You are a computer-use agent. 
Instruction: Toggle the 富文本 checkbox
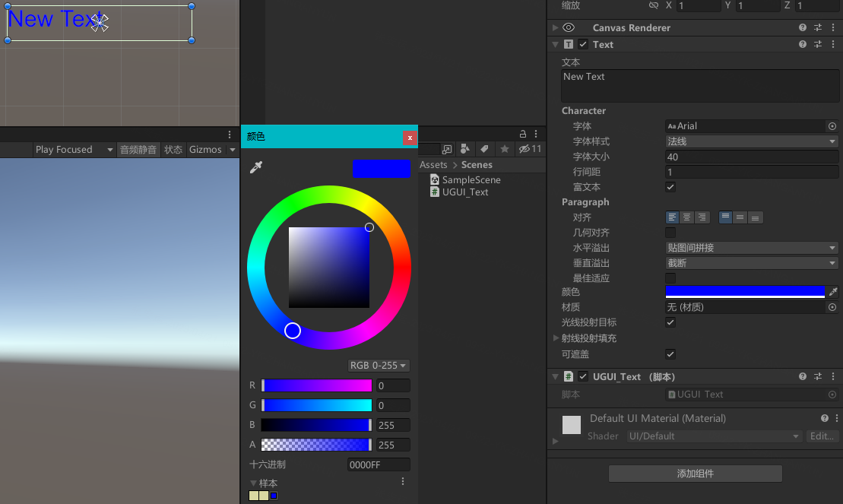coord(670,186)
